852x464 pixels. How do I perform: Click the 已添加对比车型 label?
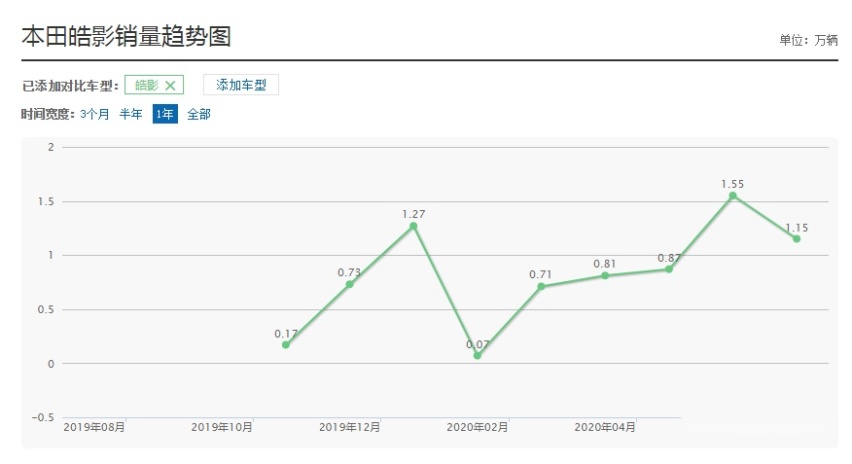click(70, 86)
